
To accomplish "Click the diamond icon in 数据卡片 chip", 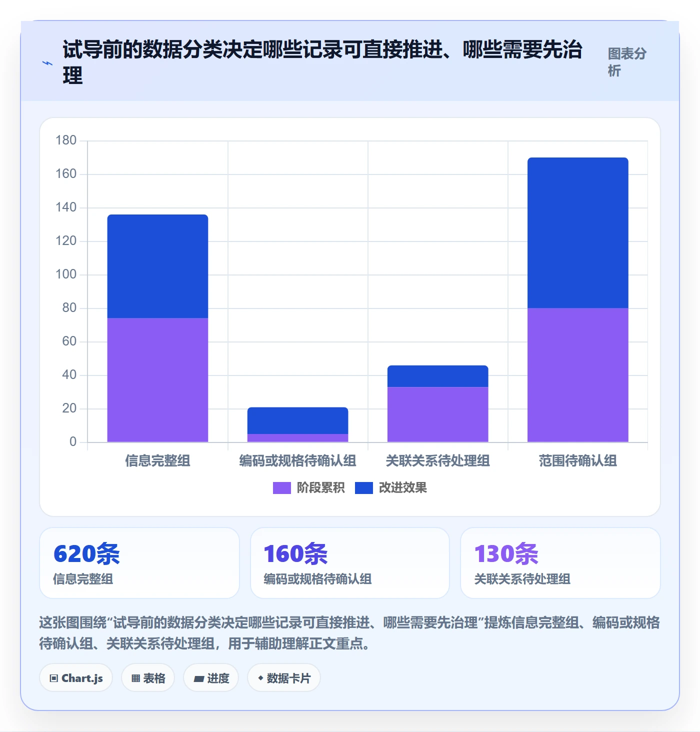I will 260,678.
